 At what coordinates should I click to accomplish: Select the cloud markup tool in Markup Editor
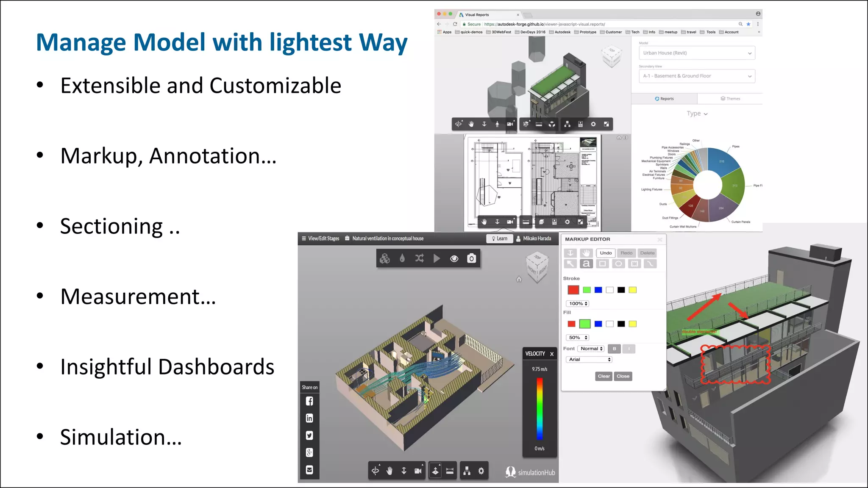point(634,264)
